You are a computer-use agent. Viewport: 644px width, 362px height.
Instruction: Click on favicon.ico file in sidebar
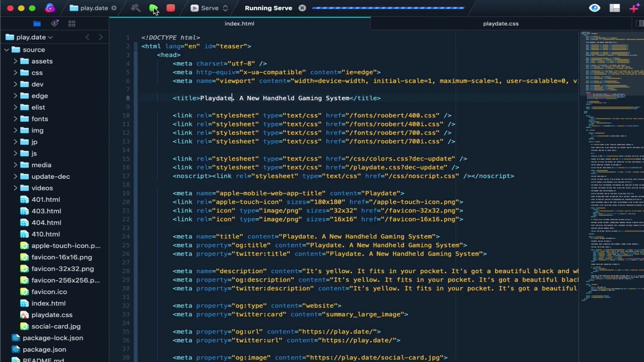pos(49,291)
